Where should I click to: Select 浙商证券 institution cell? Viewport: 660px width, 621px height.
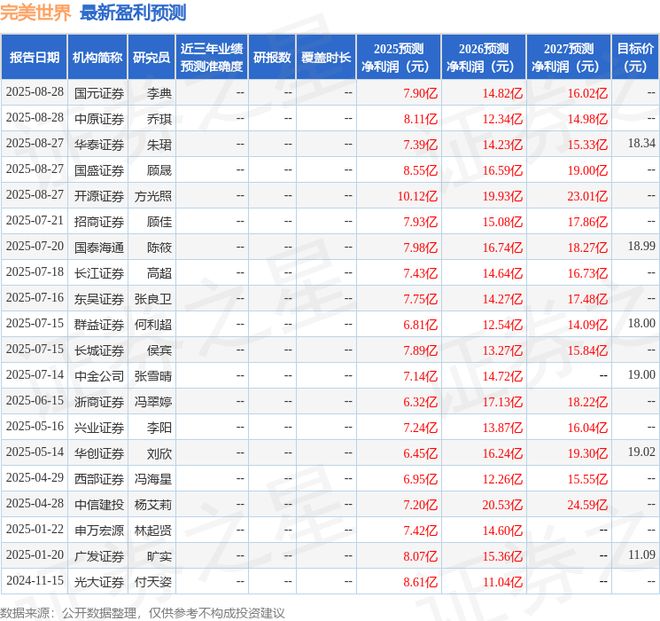pyautogui.click(x=99, y=402)
